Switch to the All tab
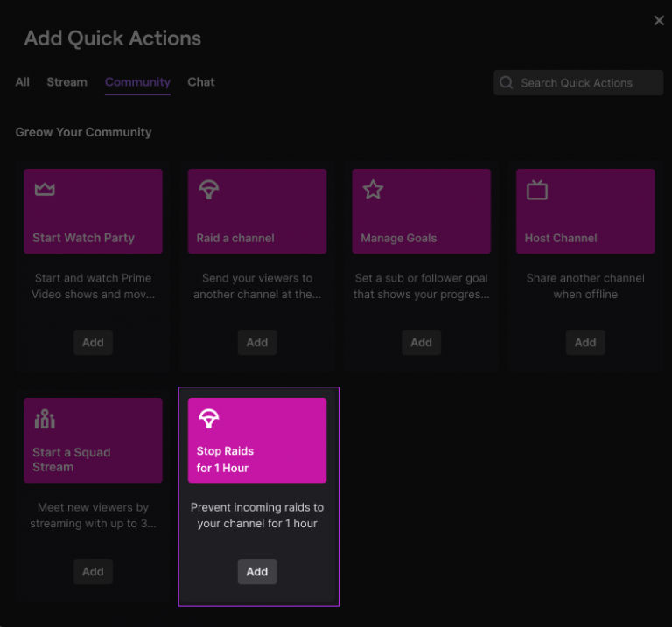 pyautogui.click(x=23, y=82)
